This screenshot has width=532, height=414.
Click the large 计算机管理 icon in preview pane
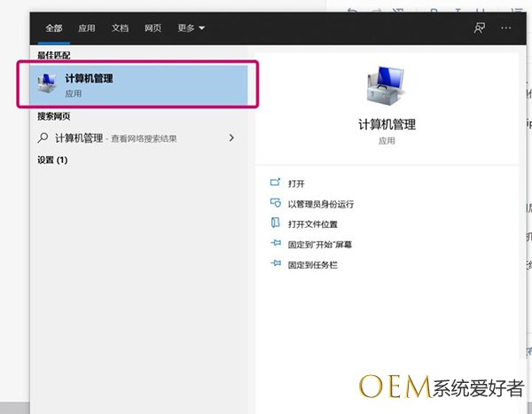(386, 86)
